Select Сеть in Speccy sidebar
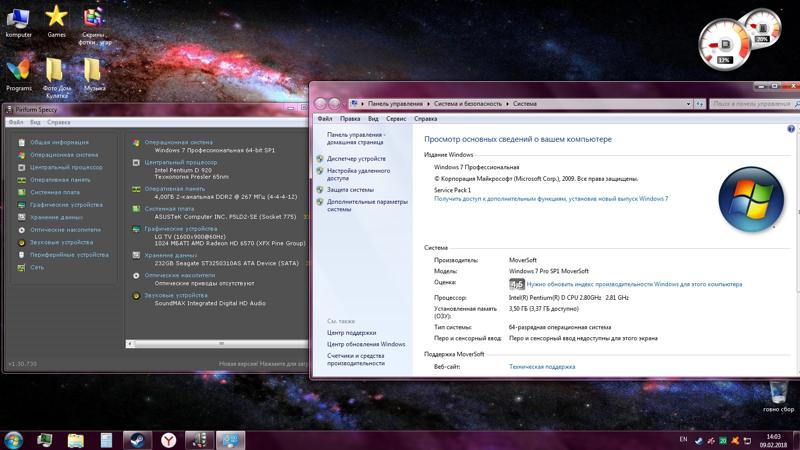 (37, 267)
